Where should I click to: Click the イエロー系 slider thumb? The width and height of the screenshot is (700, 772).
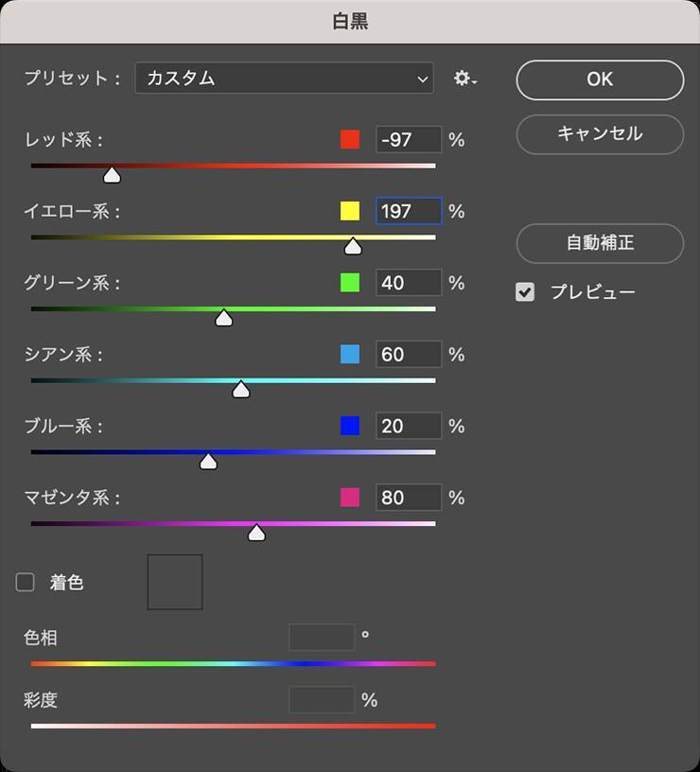coord(353,247)
